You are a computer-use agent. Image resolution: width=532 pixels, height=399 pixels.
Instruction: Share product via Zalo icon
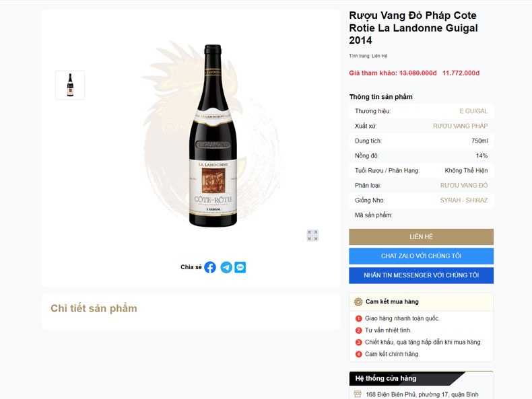pyautogui.click(x=240, y=267)
